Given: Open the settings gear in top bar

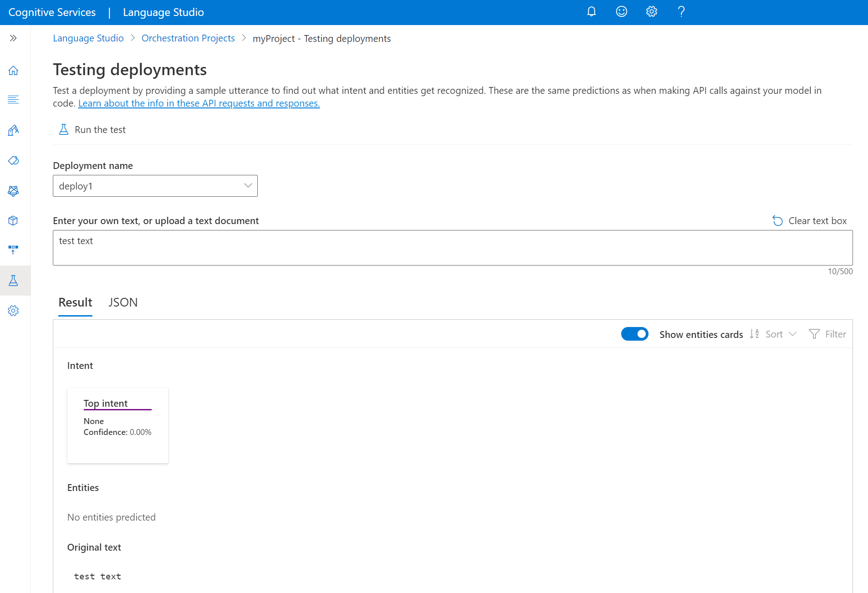Looking at the screenshot, I should tap(651, 12).
